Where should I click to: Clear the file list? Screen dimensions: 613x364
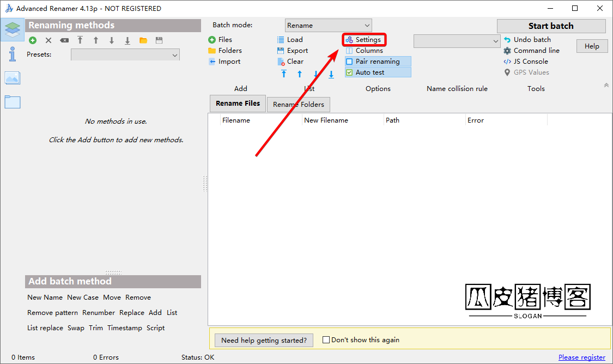coord(290,62)
